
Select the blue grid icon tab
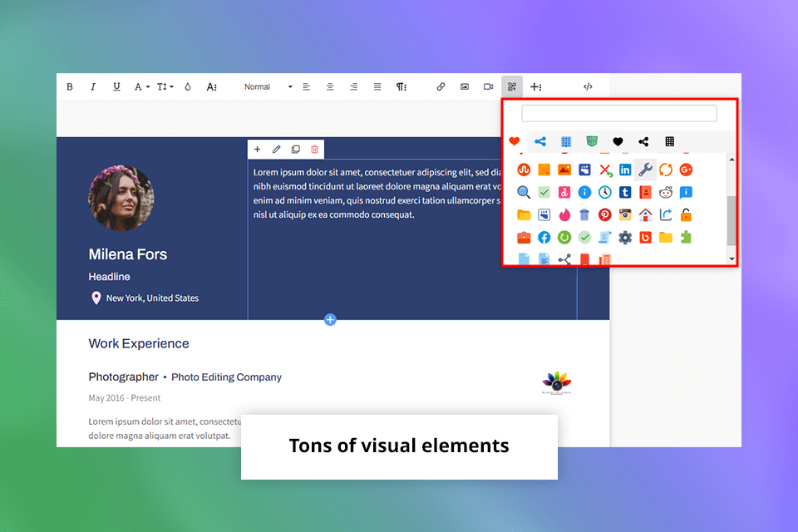tap(566, 141)
